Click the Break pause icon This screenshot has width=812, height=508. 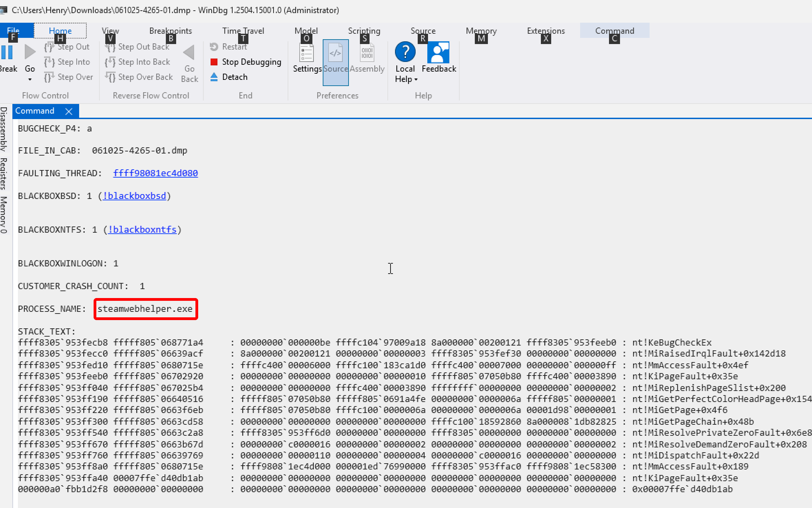pyautogui.click(x=7, y=53)
